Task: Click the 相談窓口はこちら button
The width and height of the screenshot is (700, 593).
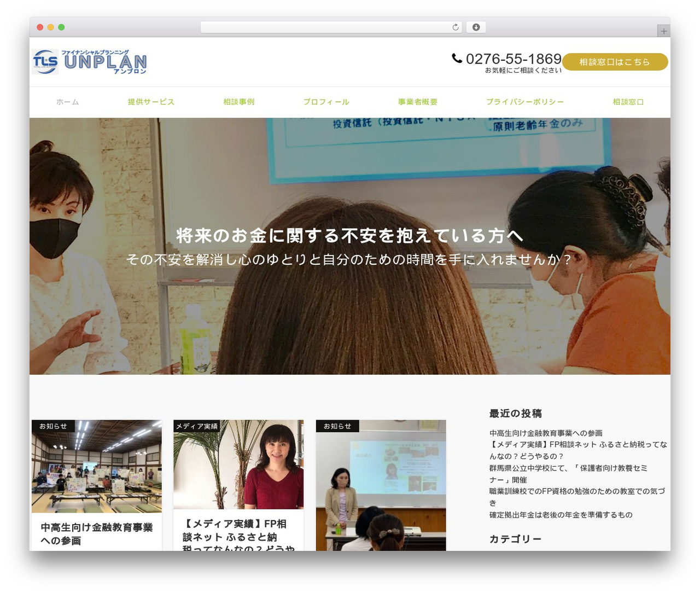Action: pyautogui.click(x=615, y=62)
